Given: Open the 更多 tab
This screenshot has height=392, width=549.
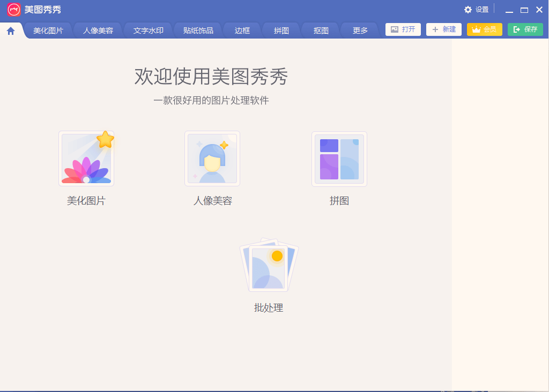Looking at the screenshot, I should pos(360,31).
